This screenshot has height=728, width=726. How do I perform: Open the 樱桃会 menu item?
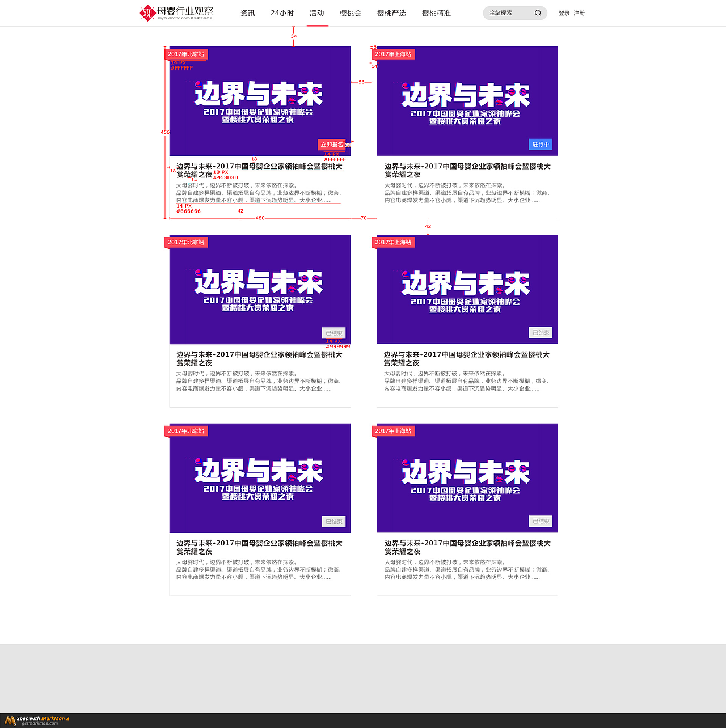tap(351, 13)
